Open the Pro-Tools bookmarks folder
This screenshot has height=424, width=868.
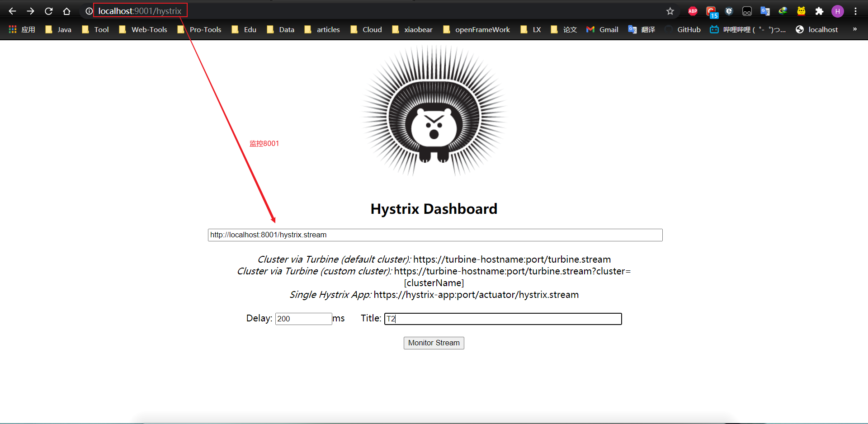pos(199,29)
